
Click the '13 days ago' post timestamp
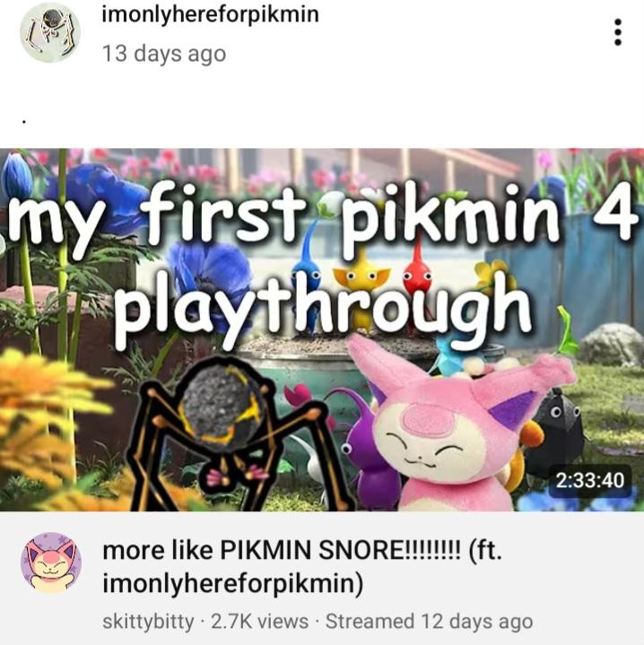point(163,54)
